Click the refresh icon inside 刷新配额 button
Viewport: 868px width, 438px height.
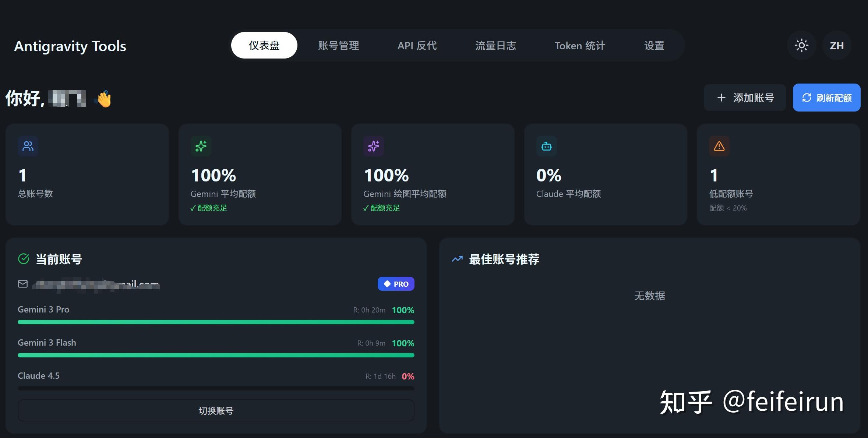pyautogui.click(x=807, y=98)
